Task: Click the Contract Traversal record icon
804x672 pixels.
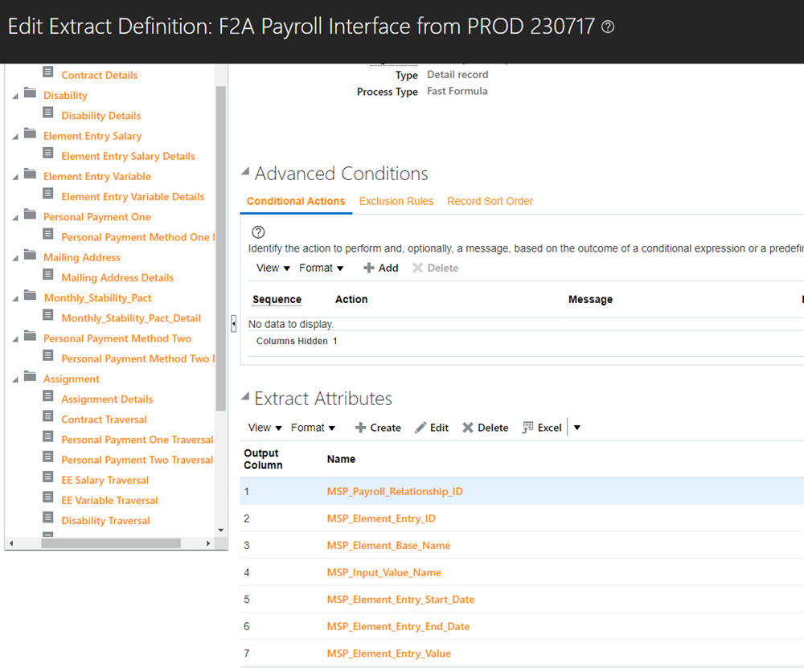Action: pyautogui.click(x=48, y=416)
